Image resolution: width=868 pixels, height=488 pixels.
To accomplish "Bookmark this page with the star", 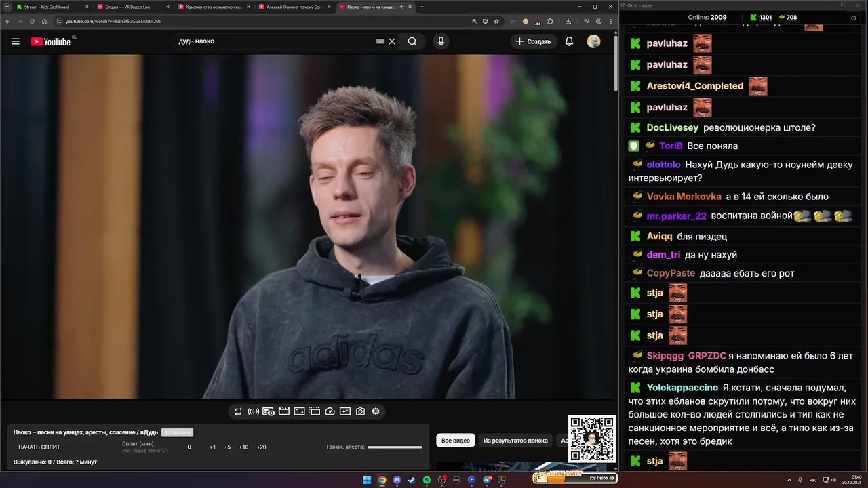I will pyautogui.click(x=496, y=21).
